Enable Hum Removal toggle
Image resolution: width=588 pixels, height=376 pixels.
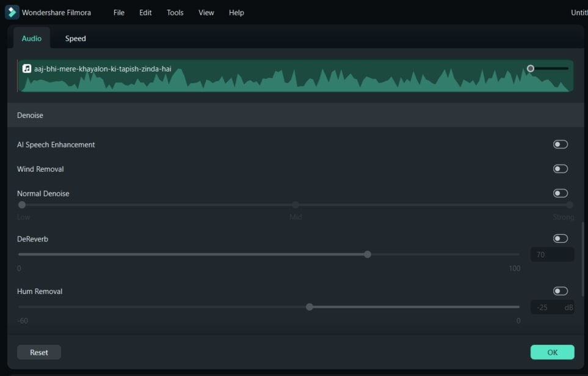point(561,291)
